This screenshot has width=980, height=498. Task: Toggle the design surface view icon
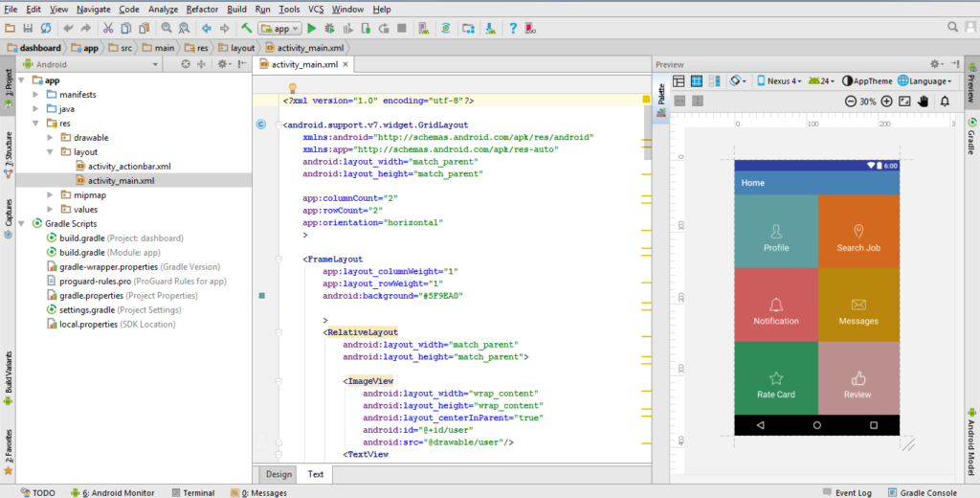click(x=679, y=81)
